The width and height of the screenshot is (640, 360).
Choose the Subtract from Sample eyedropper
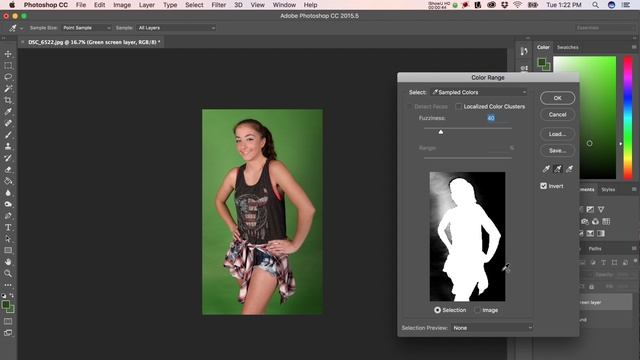coord(569,169)
